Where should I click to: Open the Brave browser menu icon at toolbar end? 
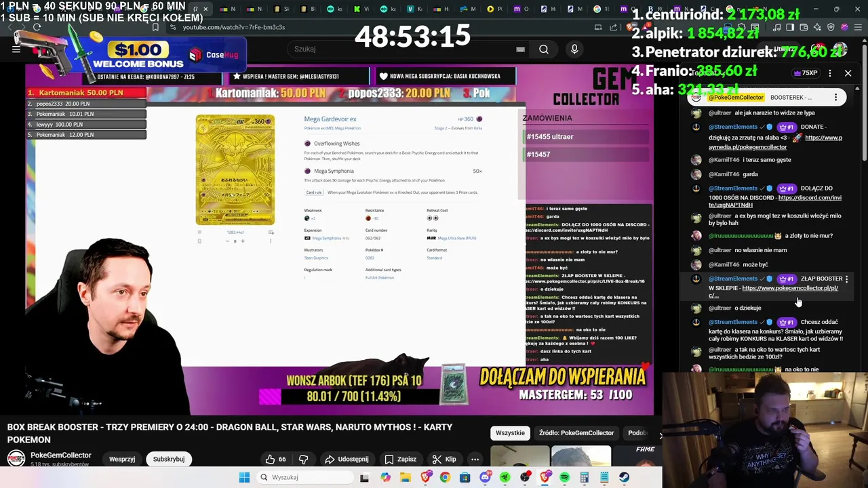tap(857, 27)
